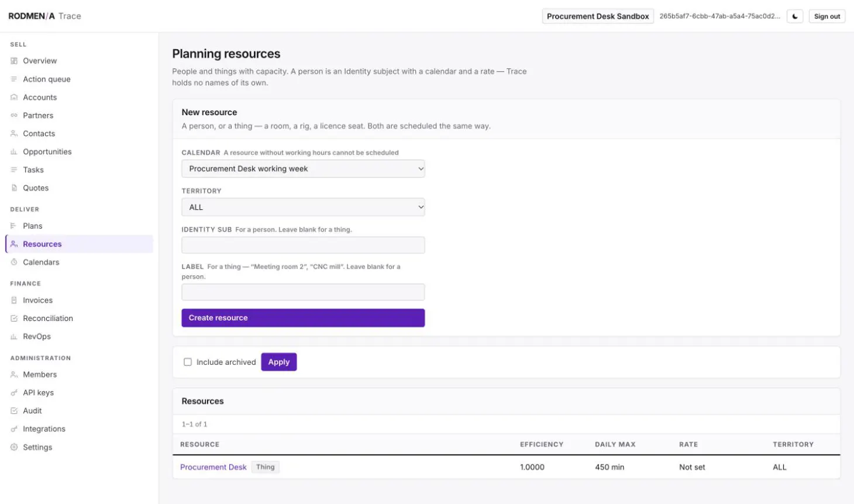Open the Integrations page

(79, 429)
